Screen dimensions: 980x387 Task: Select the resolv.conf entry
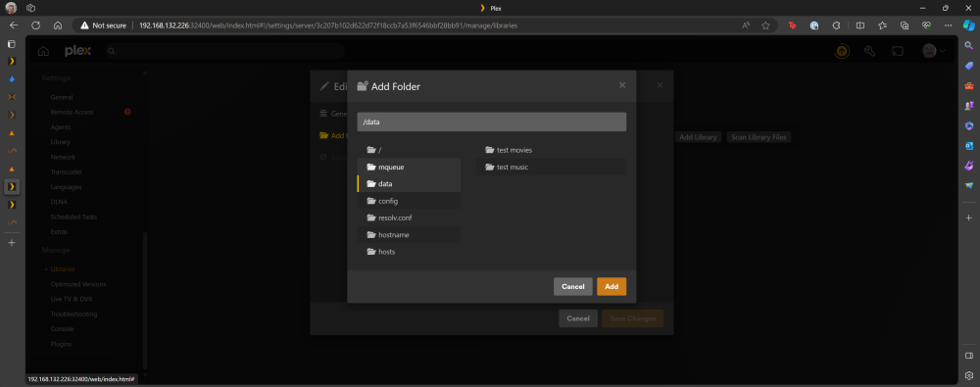(409, 218)
